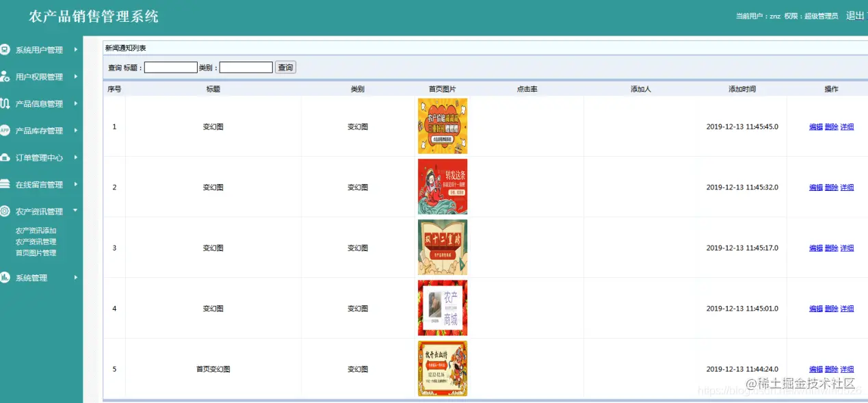Viewport: 868px width, 403px height.
Task: Click the 农产品销售管理系统 header title
Action: pyautogui.click(x=94, y=16)
